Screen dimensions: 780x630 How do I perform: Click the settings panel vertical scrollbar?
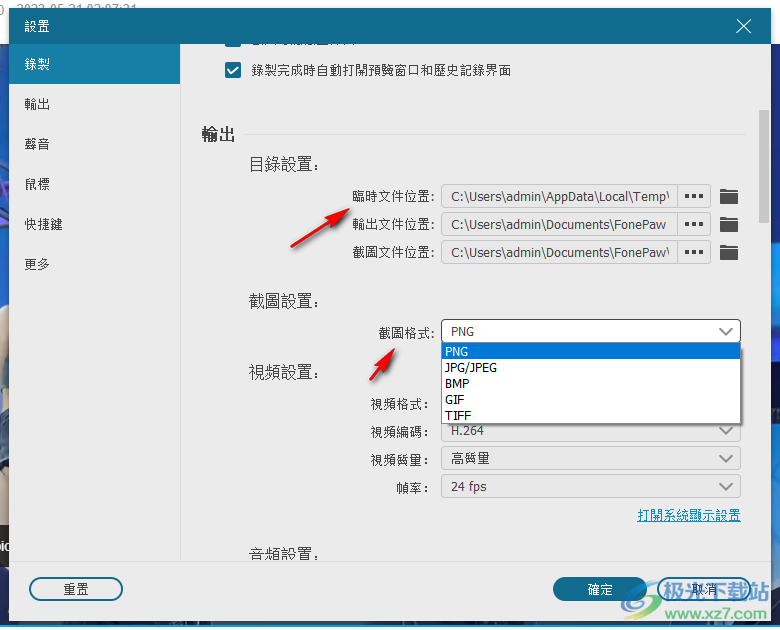pos(764,167)
